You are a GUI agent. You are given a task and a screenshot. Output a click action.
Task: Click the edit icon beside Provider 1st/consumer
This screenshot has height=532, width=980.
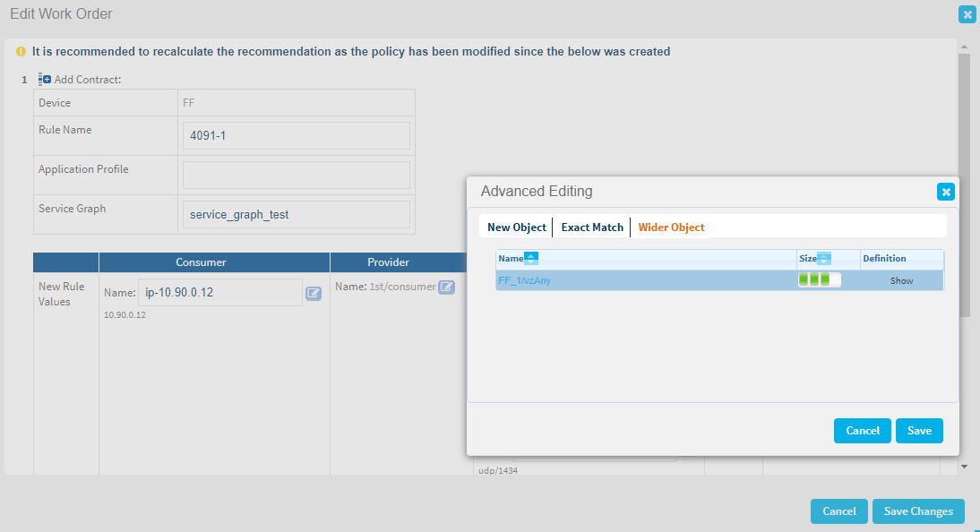point(446,287)
